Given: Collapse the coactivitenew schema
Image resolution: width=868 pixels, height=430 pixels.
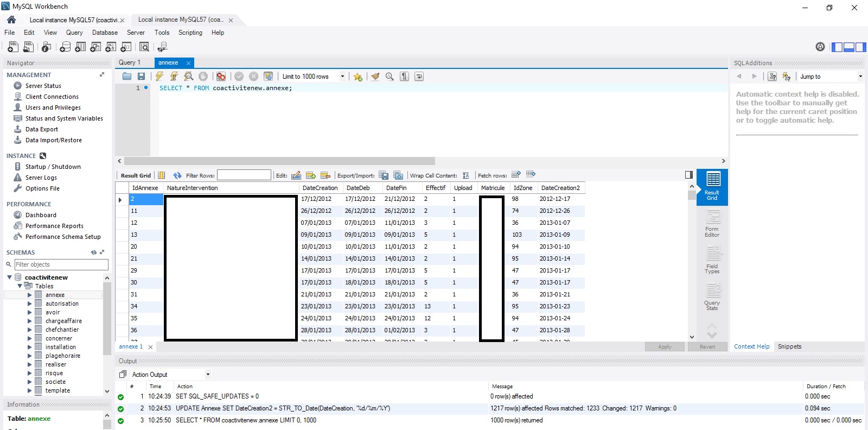Looking at the screenshot, I should (x=9, y=277).
